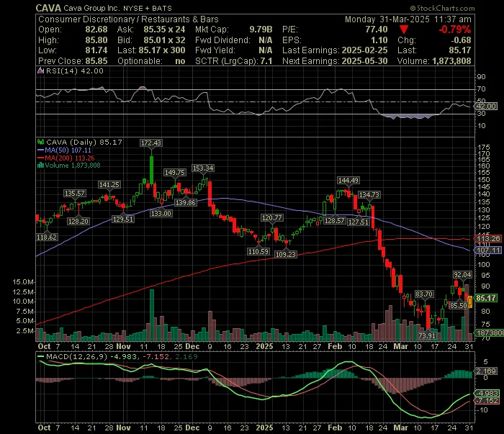Click the yellow current-day candlestick

point(470,302)
